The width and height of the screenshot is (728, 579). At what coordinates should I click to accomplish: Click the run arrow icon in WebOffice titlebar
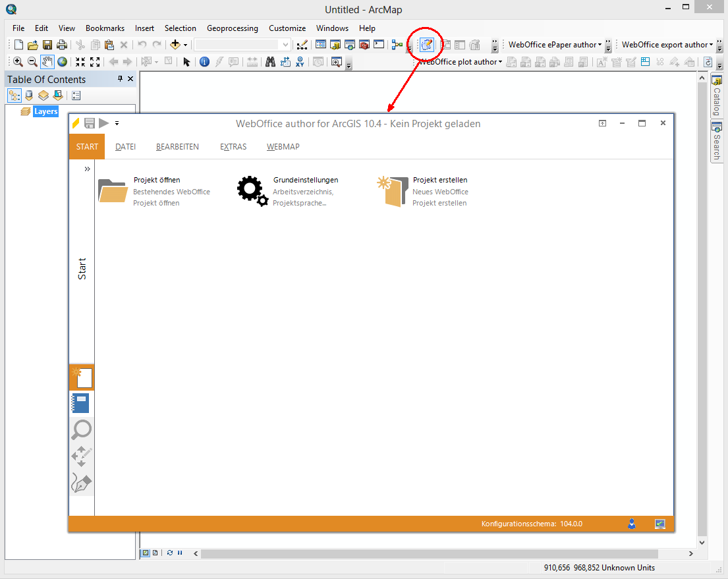pos(103,123)
